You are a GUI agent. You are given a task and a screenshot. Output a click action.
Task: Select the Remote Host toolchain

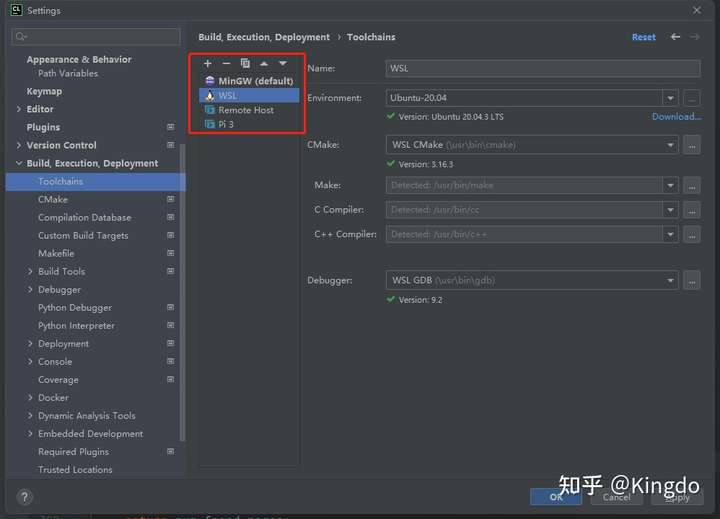249,110
